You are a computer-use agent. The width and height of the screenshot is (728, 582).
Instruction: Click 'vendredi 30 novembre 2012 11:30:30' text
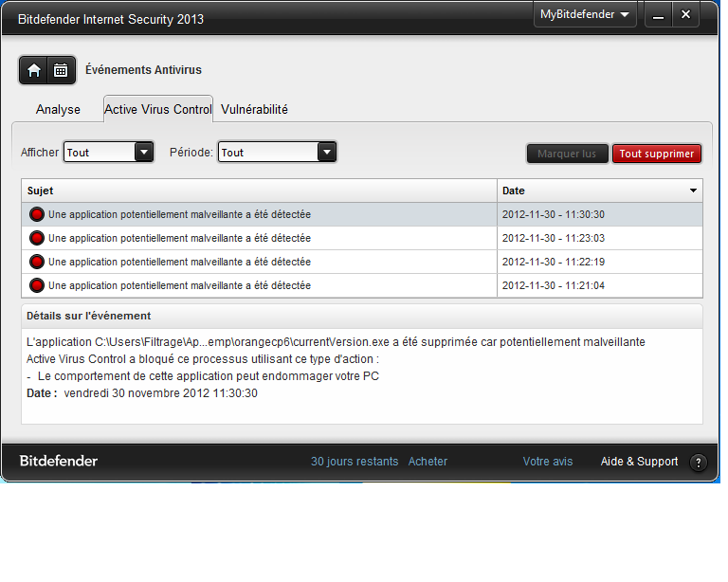click(160, 393)
